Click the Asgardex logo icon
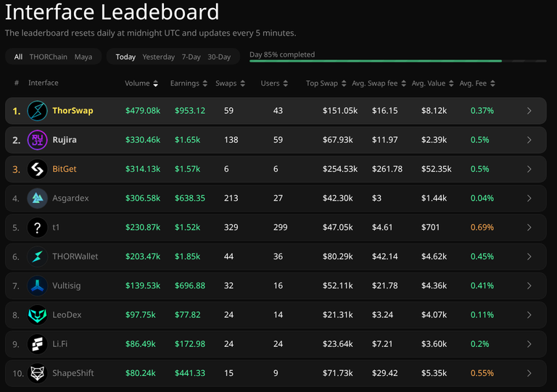The height and width of the screenshot is (392, 557). pyautogui.click(x=37, y=199)
